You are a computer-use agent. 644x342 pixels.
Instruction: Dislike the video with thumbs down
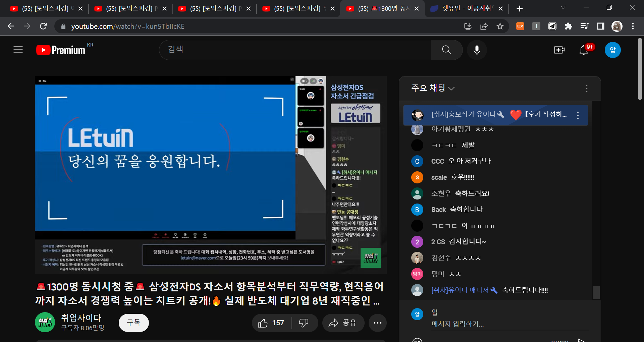[304, 323]
